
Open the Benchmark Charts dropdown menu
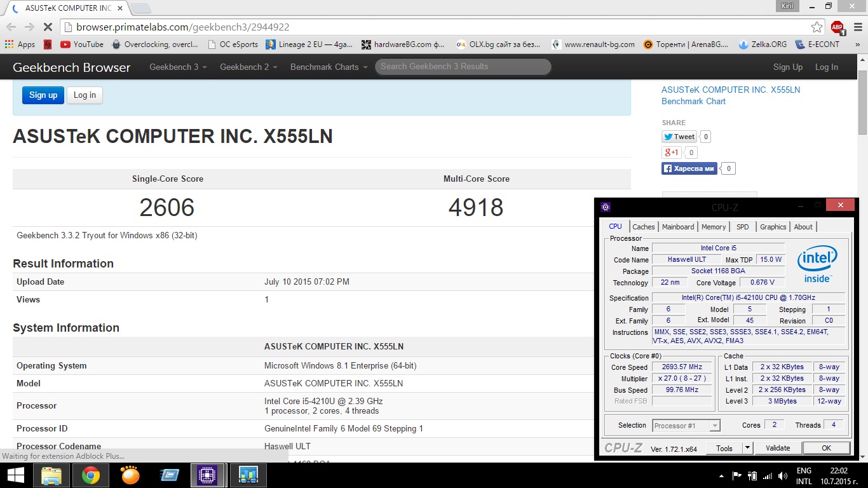[329, 67]
